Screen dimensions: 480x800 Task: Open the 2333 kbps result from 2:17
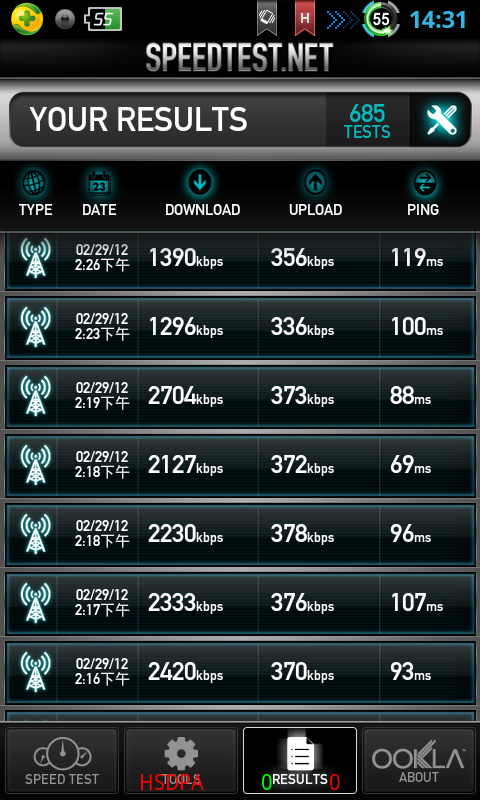(240, 604)
